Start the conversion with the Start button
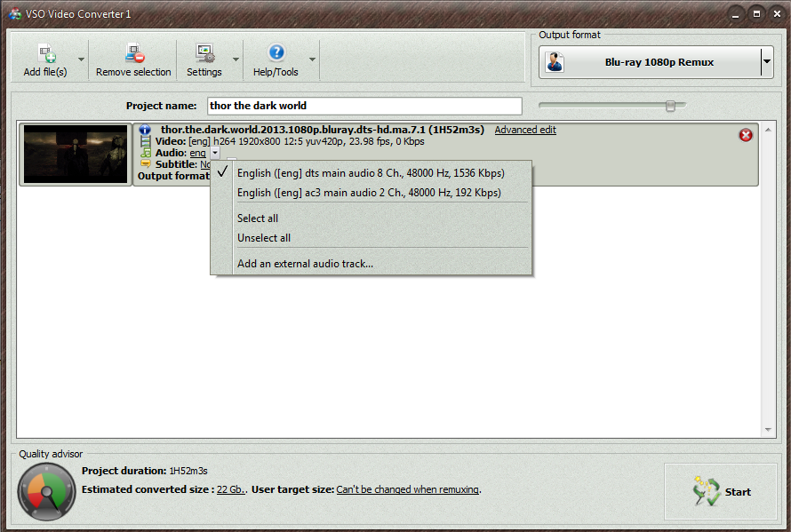 pos(721,492)
